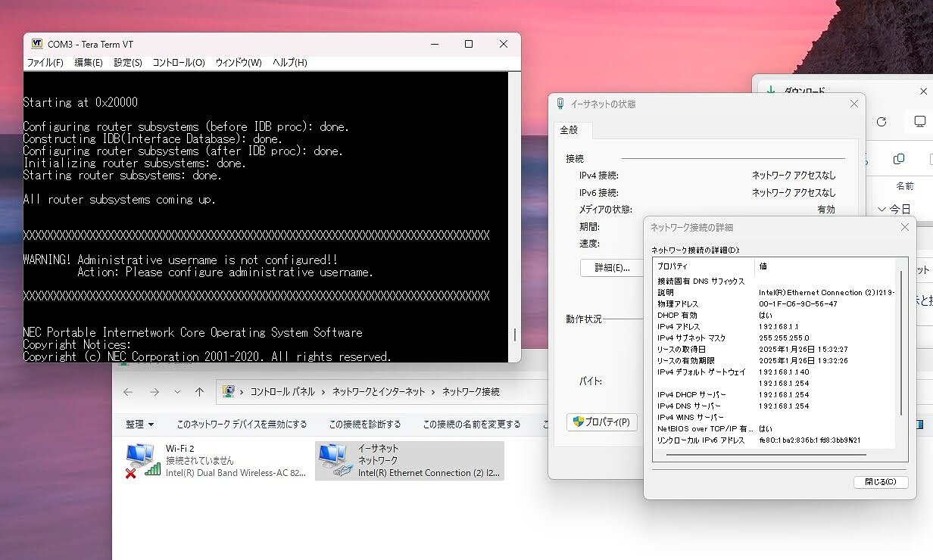The height and width of the screenshot is (560, 933).
Task: Select the IPv4 デフォルト ゲートウェイ row
Action: (775, 372)
